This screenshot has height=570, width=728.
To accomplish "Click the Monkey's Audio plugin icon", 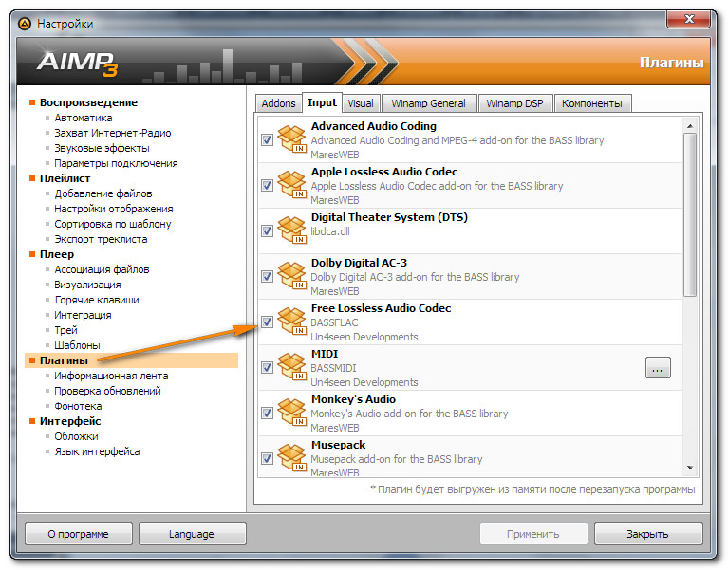I will click(x=292, y=413).
